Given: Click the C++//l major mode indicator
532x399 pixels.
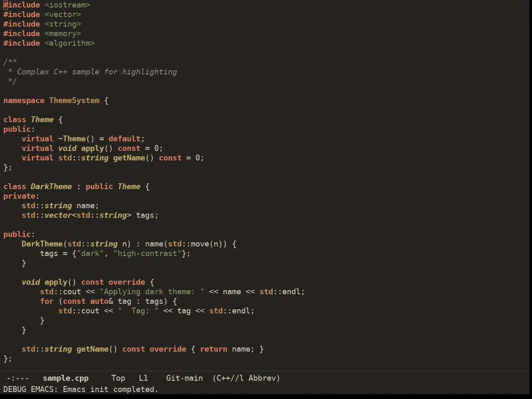Looking at the screenshot, I should tap(230, 378).
